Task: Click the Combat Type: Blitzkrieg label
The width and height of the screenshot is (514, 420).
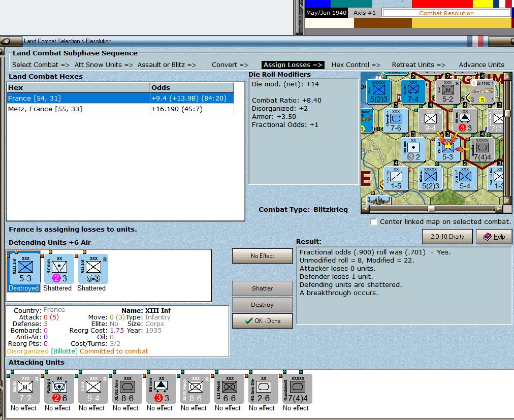Action: [303, 210]
